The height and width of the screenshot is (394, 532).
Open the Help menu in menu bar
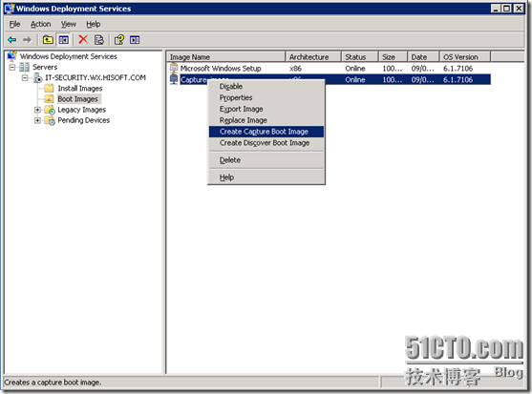(x=94, y=24)
